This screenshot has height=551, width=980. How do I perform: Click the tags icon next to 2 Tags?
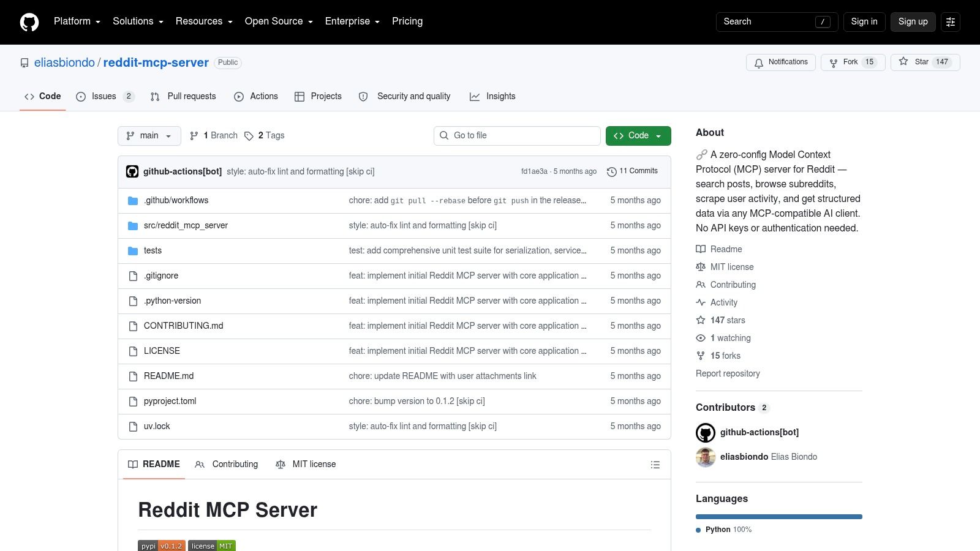[249, 136]
